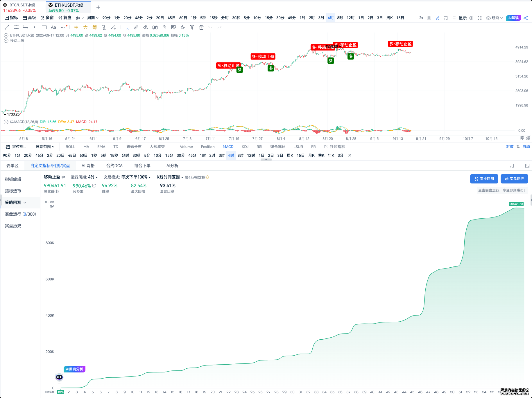The height and width of the screenshot is (398, 532).
Task: Open the paperclip attachment tool
Action: pyautogui.click(x=183, y=27)
